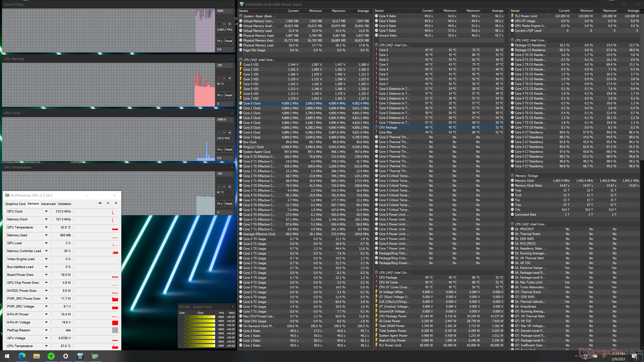The image size is (644, 362).
Task: Click 5000 max value field in Core 0 Clock
Action: click(224, 11)
